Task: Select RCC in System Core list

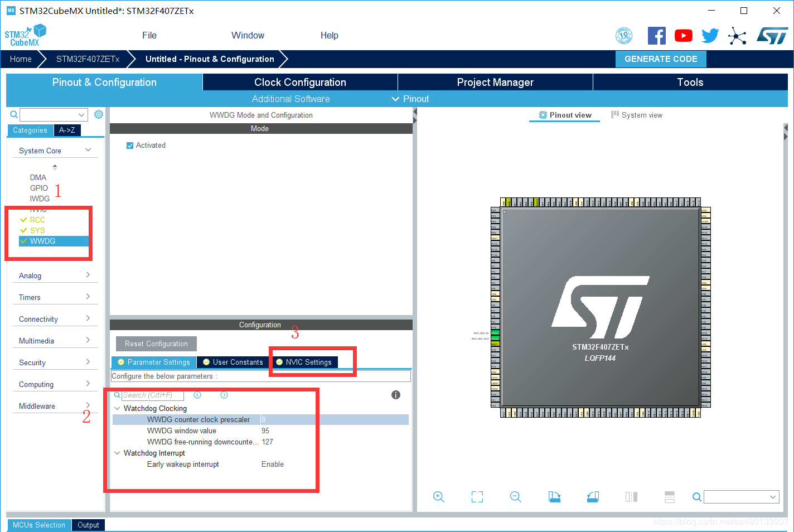Action: [x=37, y=220]
